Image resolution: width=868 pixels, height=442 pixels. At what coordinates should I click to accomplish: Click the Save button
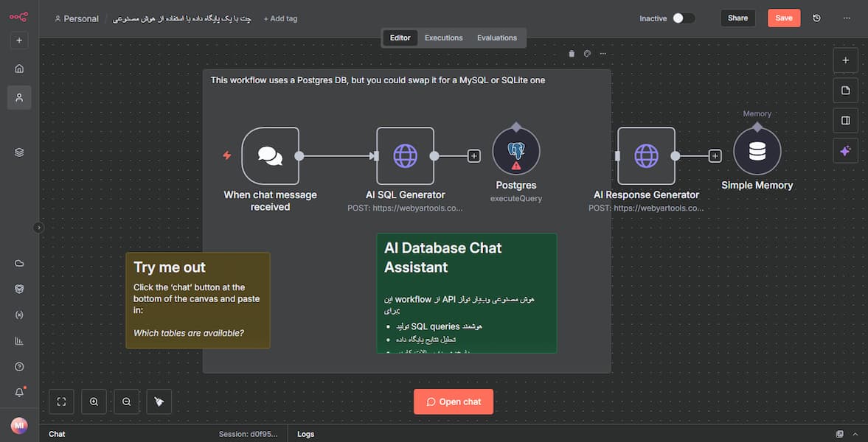783,18
